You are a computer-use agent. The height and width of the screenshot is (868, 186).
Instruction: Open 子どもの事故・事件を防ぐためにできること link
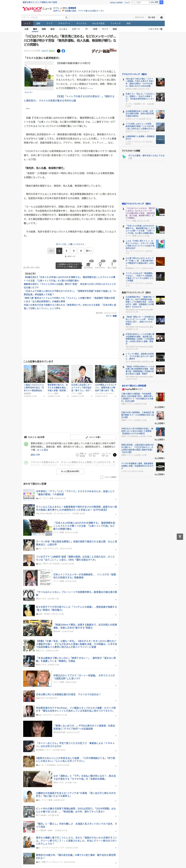pos(146,157)
